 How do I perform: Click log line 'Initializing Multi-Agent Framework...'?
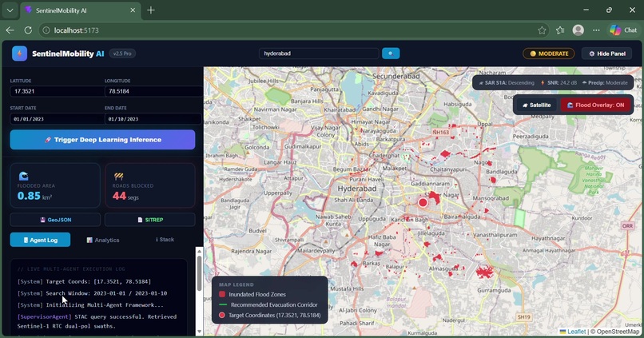point(90,304)
